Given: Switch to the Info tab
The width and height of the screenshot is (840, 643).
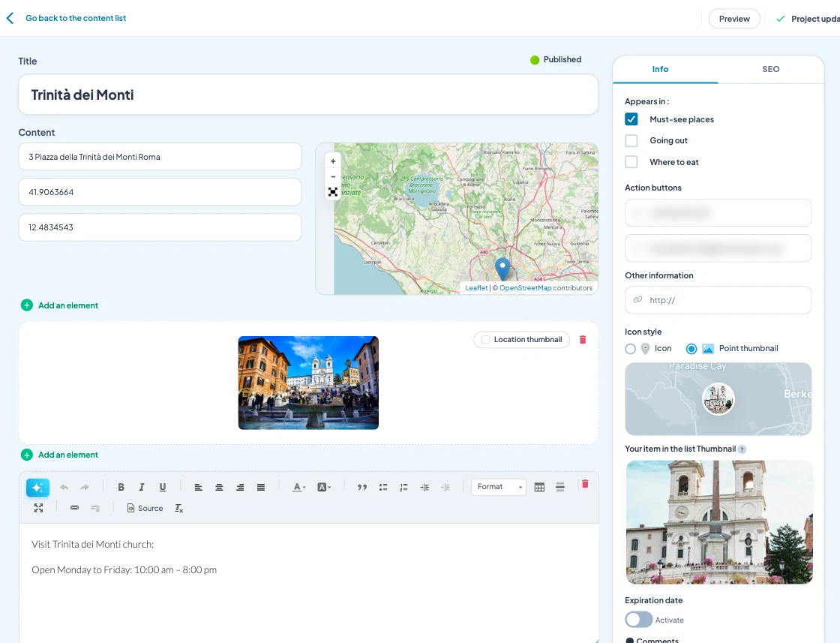Looking at the screenshot, I should 660,69.
